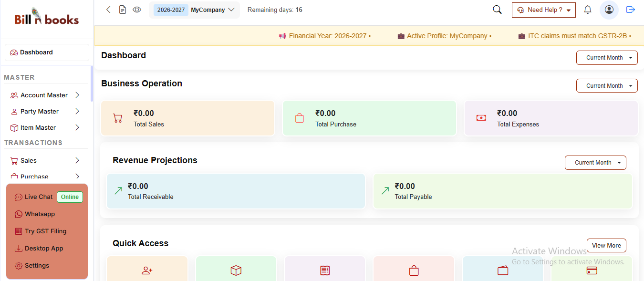Click the Online status badge
The image size is (644, 281).
70,197
